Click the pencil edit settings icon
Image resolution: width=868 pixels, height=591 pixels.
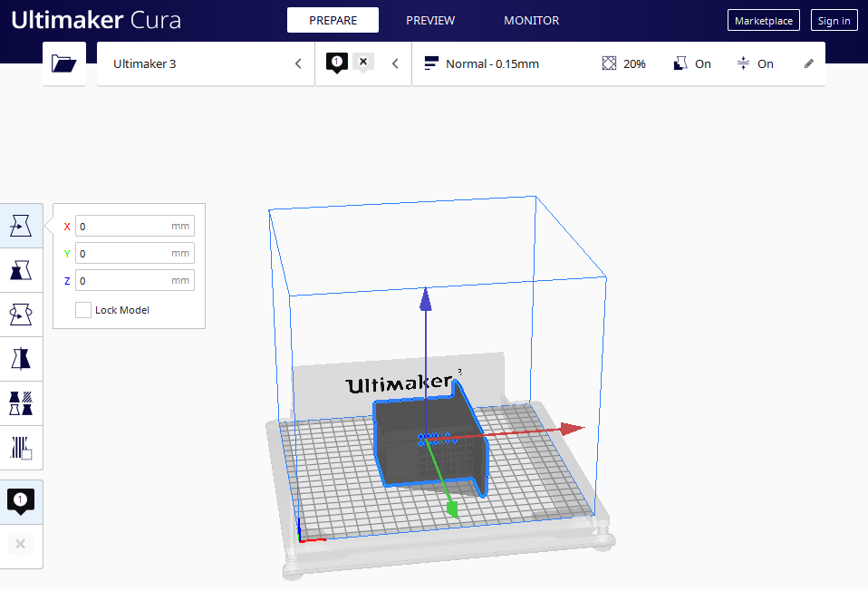click(808, 63)
